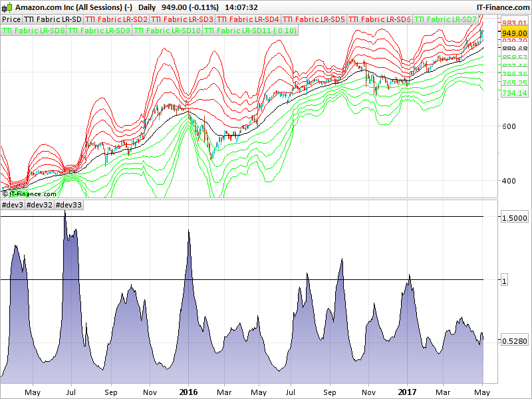Select the #dev3 indicator label

13,205
